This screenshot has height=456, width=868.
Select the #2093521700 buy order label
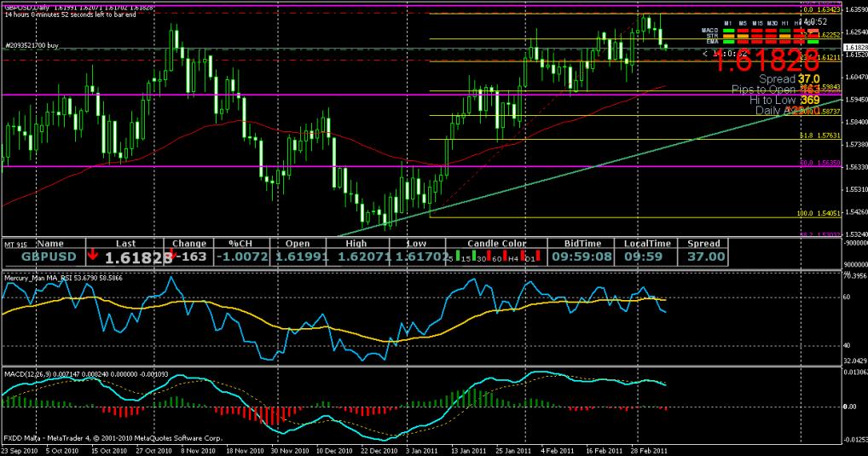pyautogui.click(x=32, y=43)
